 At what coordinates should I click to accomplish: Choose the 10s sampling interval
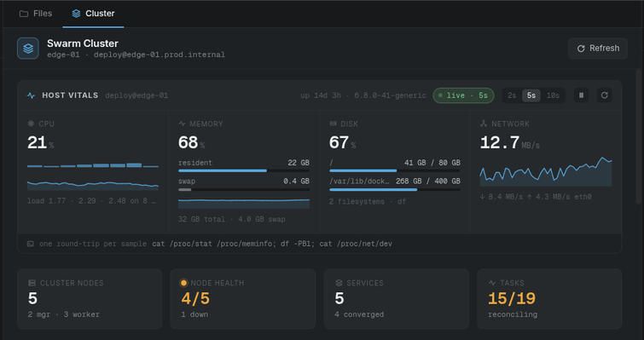[x=553, y=95]
